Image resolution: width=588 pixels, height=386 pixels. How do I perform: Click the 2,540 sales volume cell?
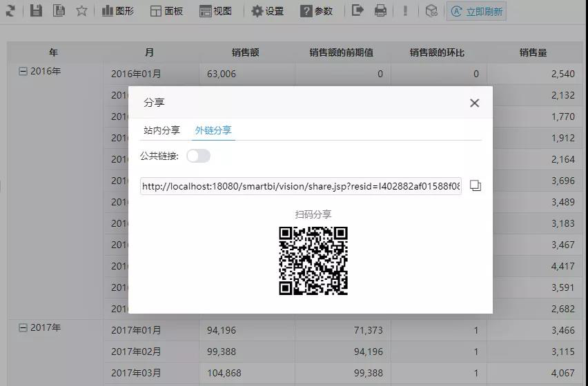(x=535, y=74)
